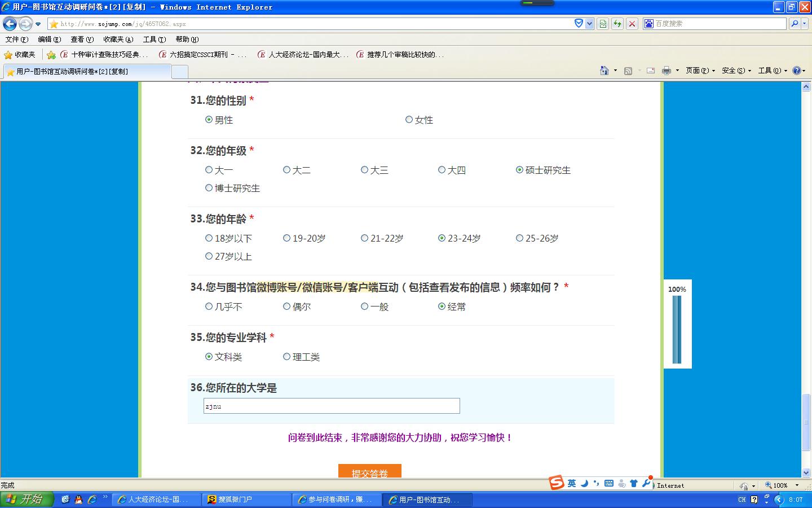This screenshot has height=508, width=812.
Task: Open the 工具(T) menu bar item
Action: pyautogui.click(x=155, y=40)
